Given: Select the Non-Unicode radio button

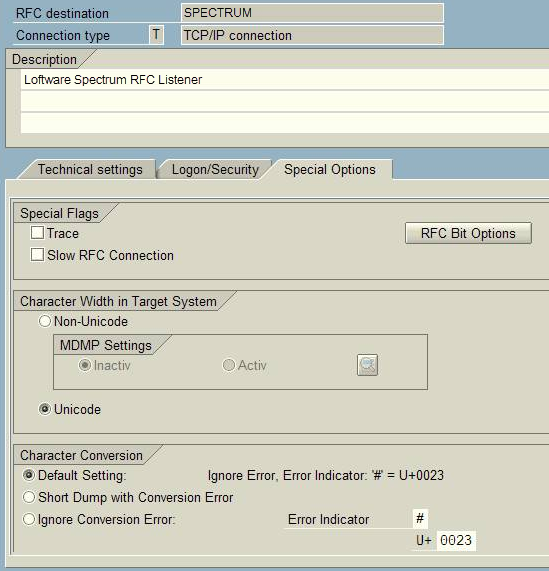Looking at the screenshot, I should coord(44,321).
